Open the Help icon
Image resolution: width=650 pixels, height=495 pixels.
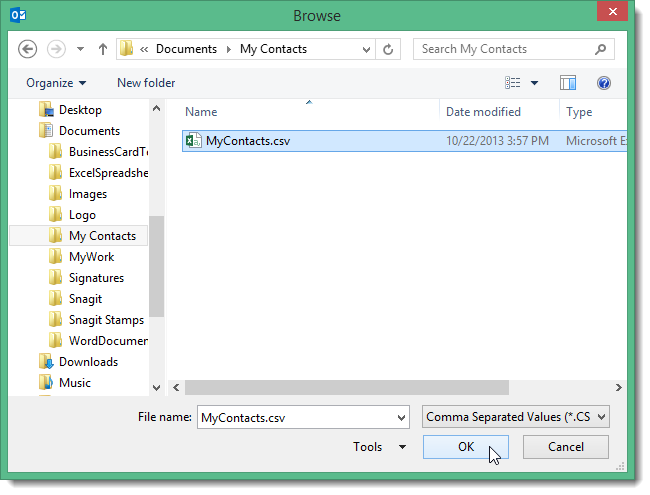(604, 83)
